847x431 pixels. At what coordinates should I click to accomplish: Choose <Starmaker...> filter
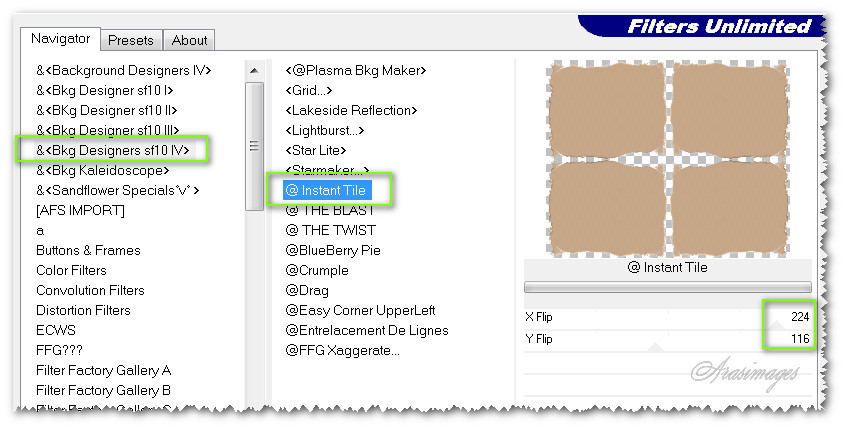(327, 170)
